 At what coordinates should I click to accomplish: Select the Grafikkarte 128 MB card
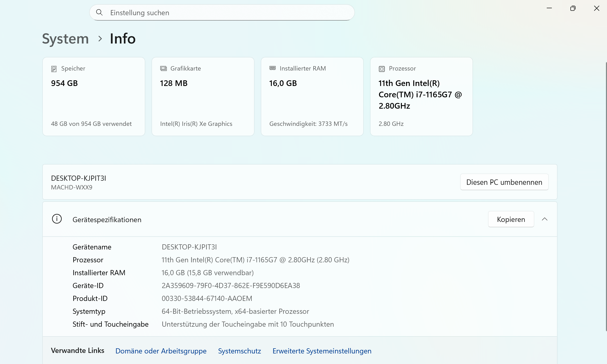203,97
